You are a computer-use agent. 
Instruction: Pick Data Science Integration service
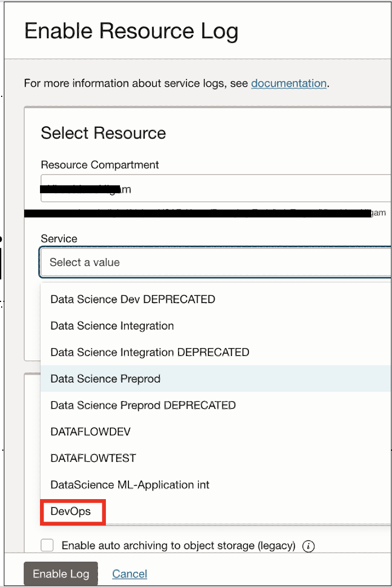coord(112,326)
